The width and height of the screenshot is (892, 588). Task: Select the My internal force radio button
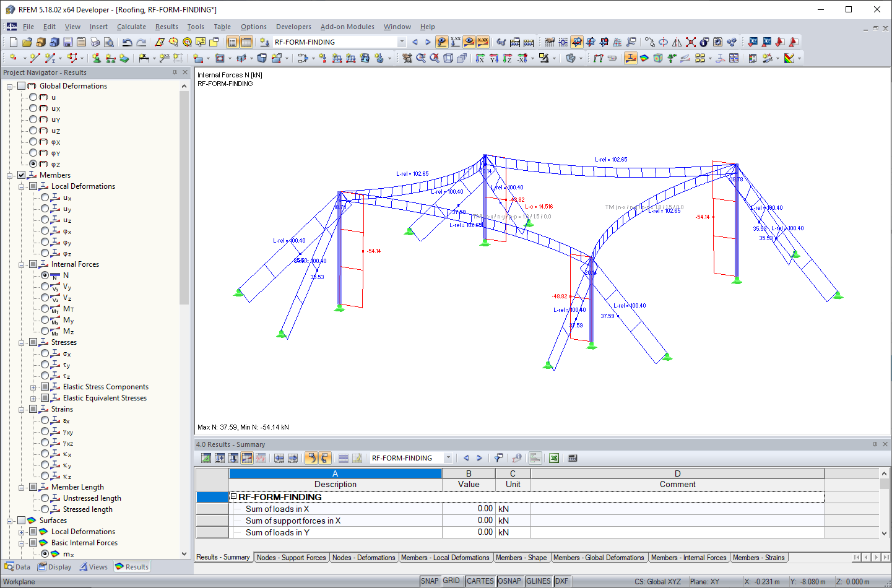(x=45, y=320)
